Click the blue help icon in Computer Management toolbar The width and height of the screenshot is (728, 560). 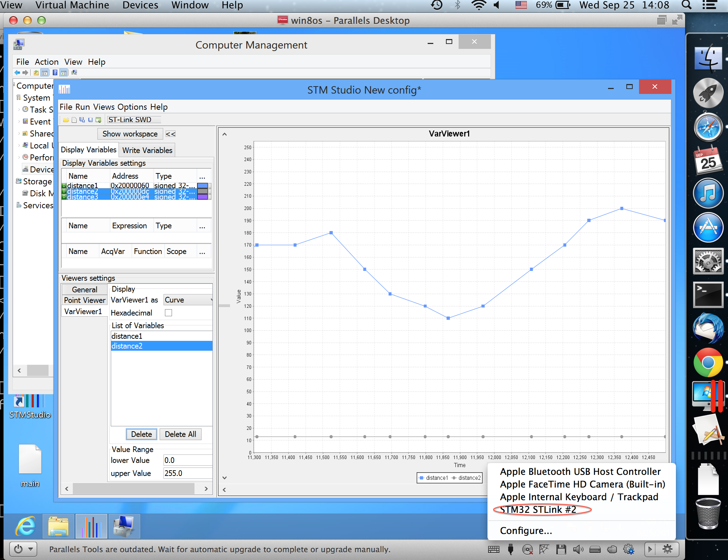coord(55,72)
